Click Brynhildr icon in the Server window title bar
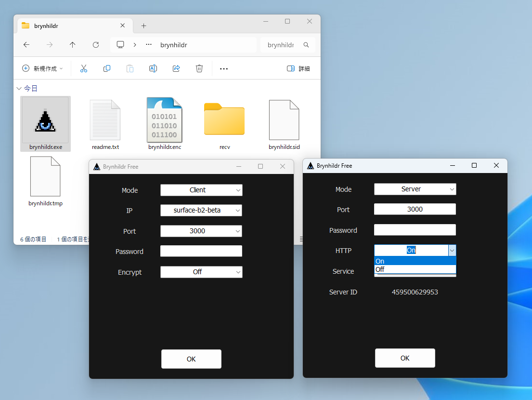Screen dimensions: 532x400 pos(311,166)
